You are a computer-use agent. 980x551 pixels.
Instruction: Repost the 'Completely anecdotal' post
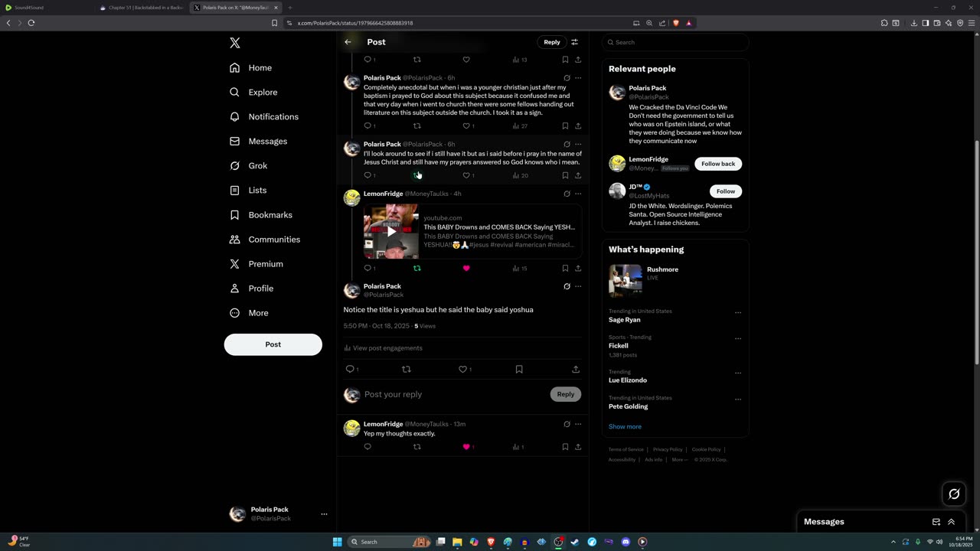pyautogui.click(x=417, y=126)
